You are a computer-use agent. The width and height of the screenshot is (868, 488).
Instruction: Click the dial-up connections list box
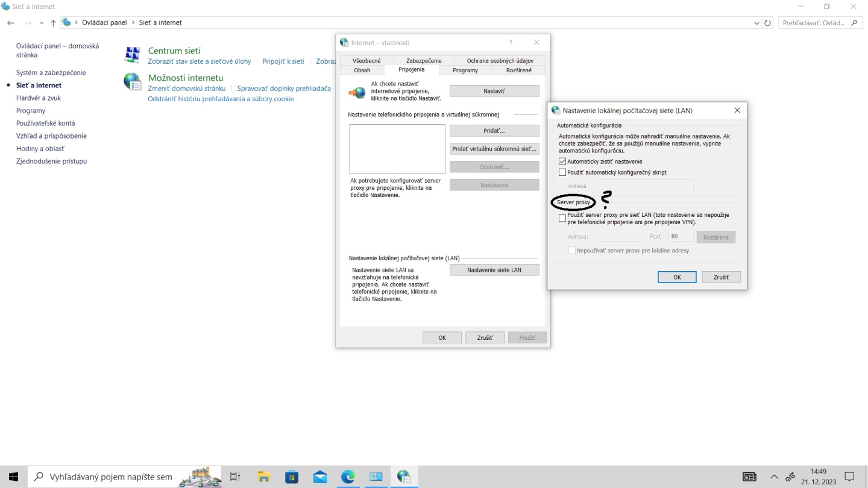tap(397, 149)
